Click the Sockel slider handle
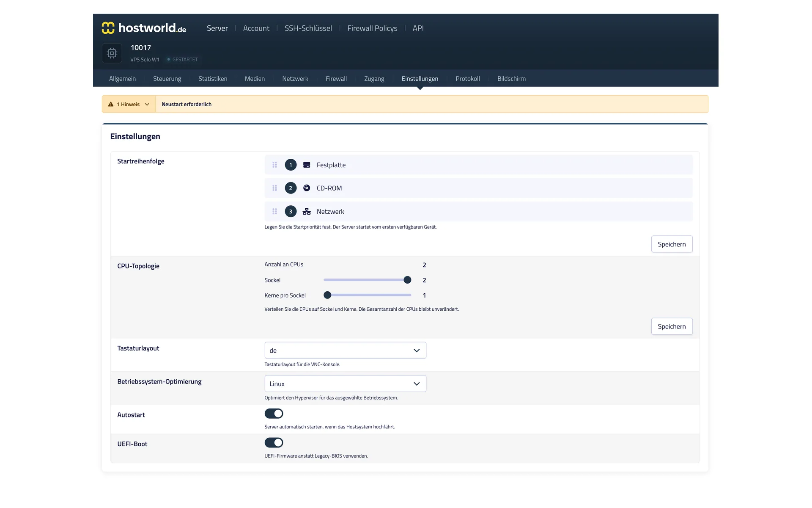 point(407,280)
